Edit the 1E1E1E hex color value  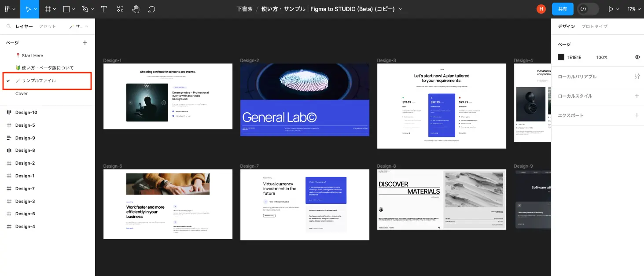(x=574, y=57)
